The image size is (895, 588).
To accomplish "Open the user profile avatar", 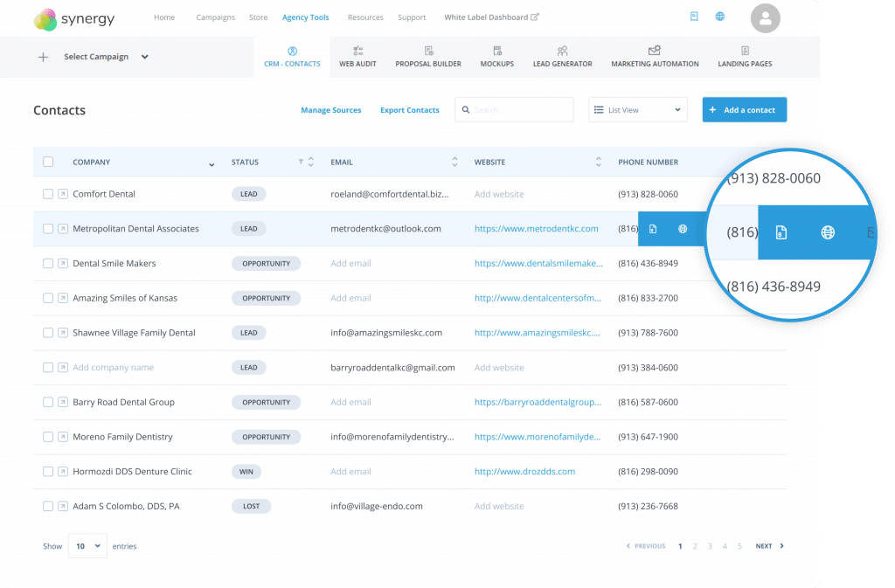I will (766, 17).
